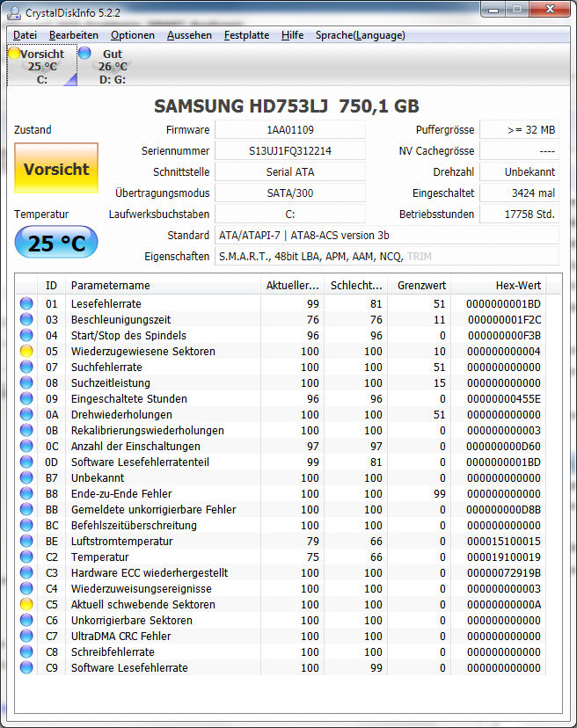Image resolution: width=577 pixels, height=728 pixels.
Task: Click the Übertragungsmodus field SATA/300
Action: [290, 193]
